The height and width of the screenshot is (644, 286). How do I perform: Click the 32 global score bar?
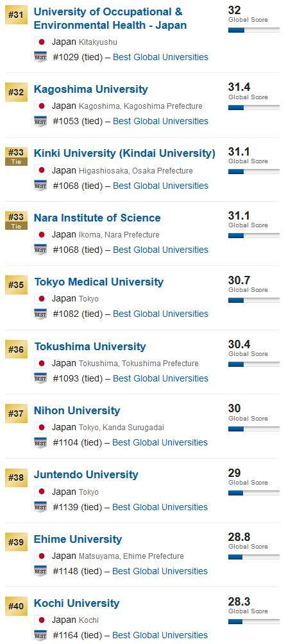253,30
